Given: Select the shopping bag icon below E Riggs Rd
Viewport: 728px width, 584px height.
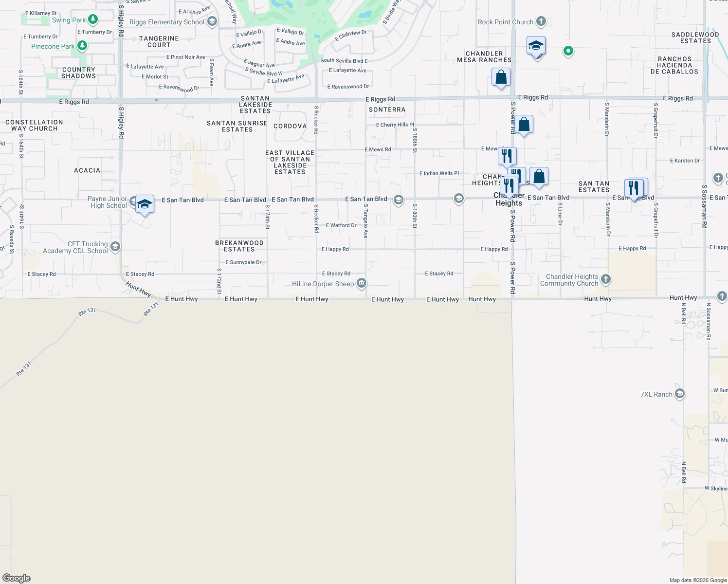Looking at the screenshot, I should tap(525, 125).
